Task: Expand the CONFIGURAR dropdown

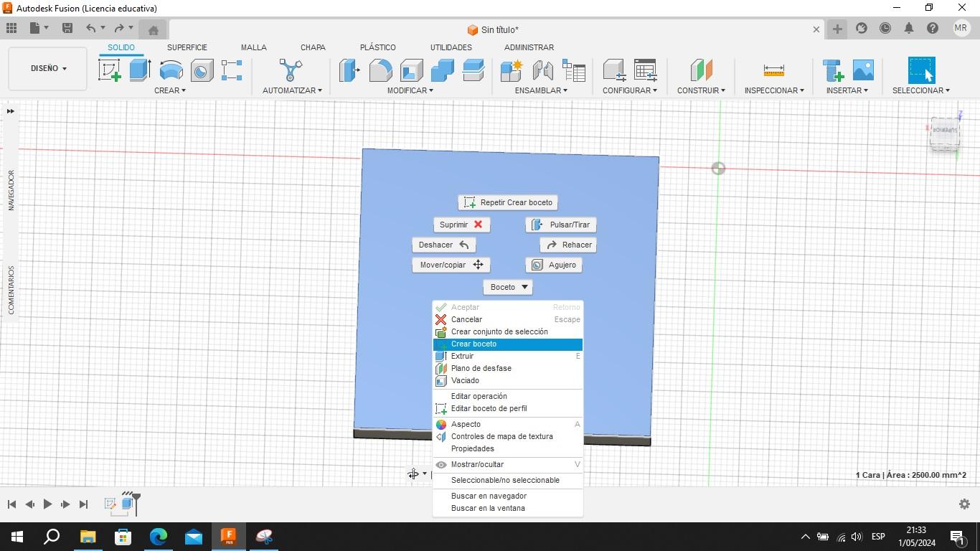Action: pos(629,90)
